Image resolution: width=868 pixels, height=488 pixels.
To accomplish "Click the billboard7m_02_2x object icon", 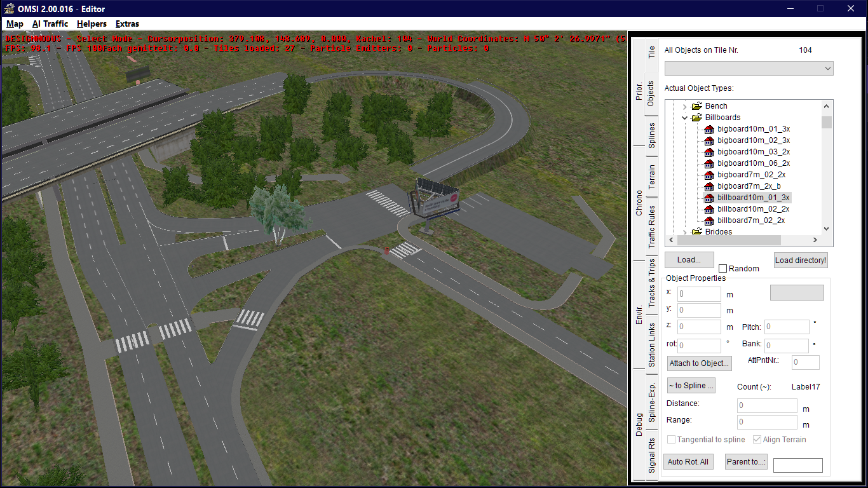I will 709,220.
